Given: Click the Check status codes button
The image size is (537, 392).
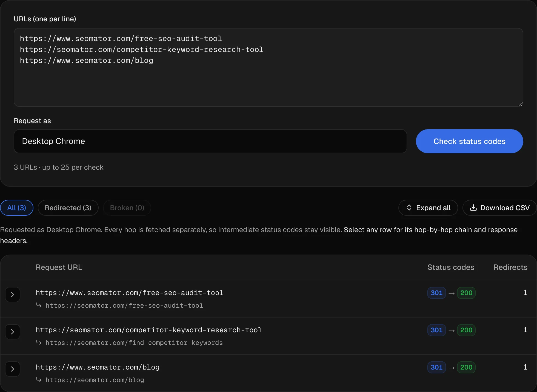Looking at the screenshot, I should (x=470, y=141).
